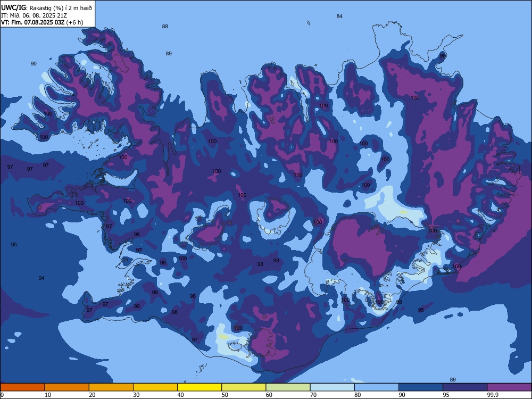Click the dark orange 0–10 legend swatch

pos(22,387)
